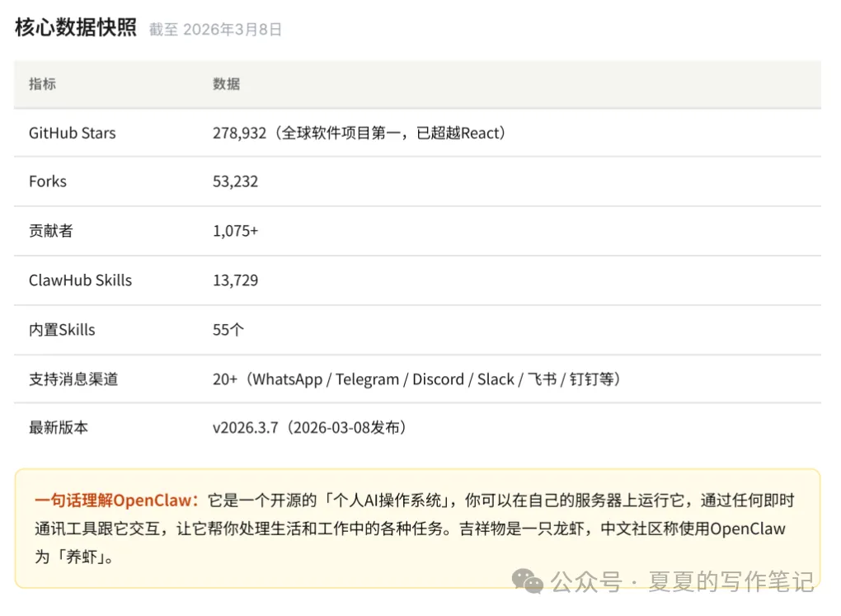
Task: Select the GitHub Stars row label
Action: pyautogui.click(x=73, y=133)
